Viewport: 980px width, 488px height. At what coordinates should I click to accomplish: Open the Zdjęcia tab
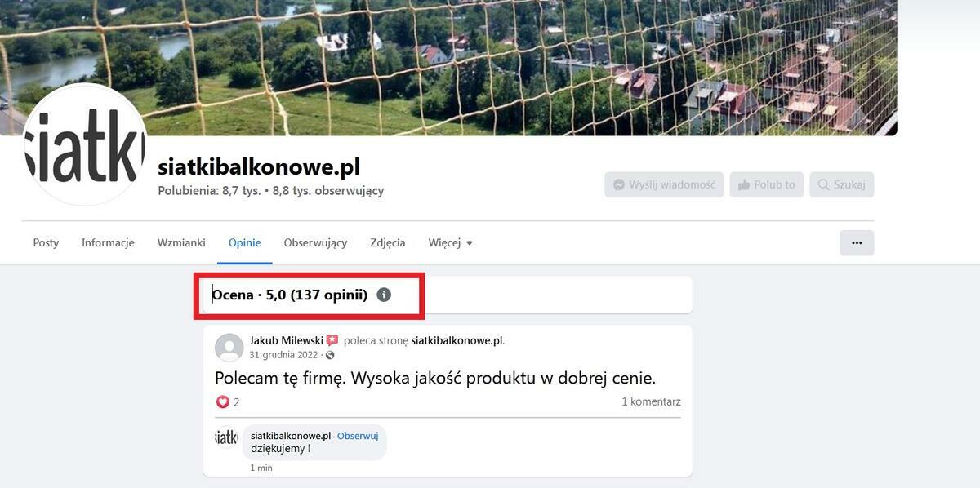coord(387,242)
